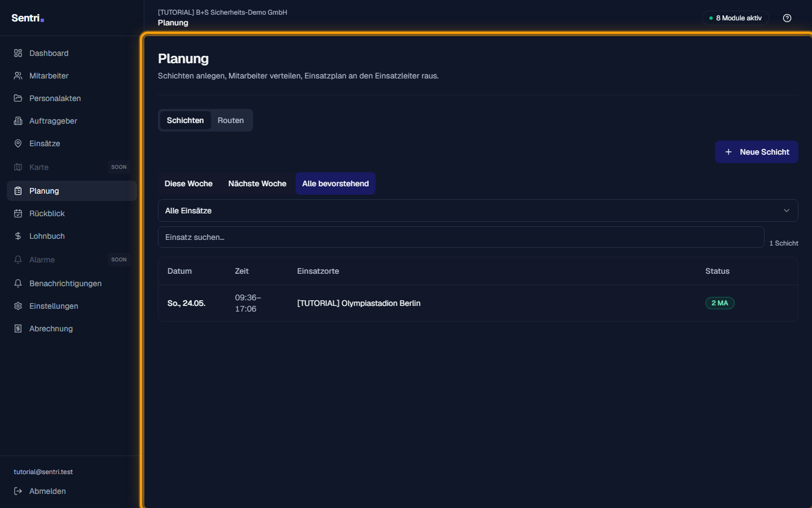Click the tutorial@sentri.test account email
Viewport: 812px width, 508px height.
(43, 472)
